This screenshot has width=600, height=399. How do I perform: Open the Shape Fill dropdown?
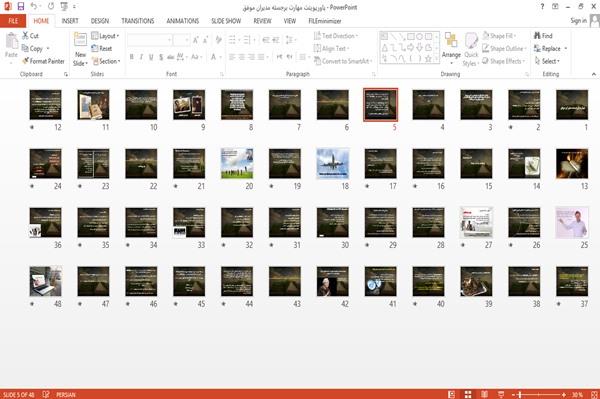pyautogui.click(x=499, y=36)
